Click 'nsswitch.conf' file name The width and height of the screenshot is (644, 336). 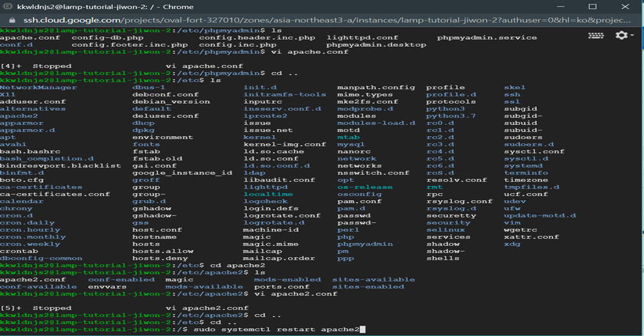[373, 173]
